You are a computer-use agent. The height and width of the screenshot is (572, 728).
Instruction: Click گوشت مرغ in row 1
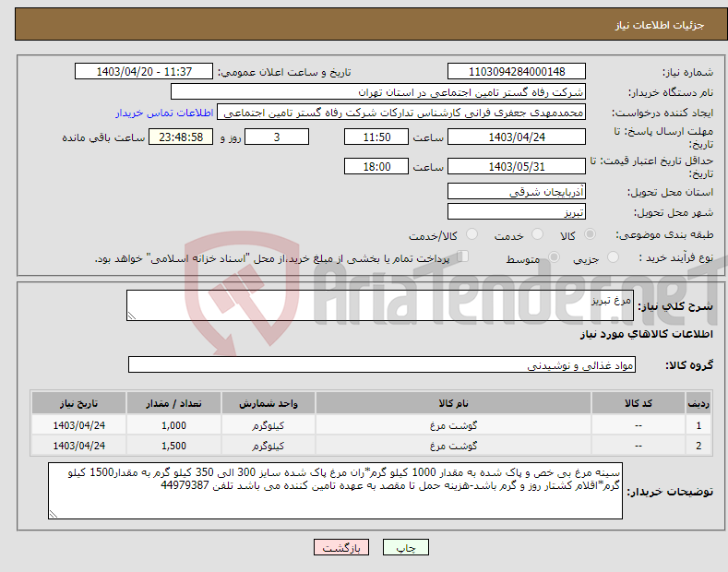pos(453,425)
